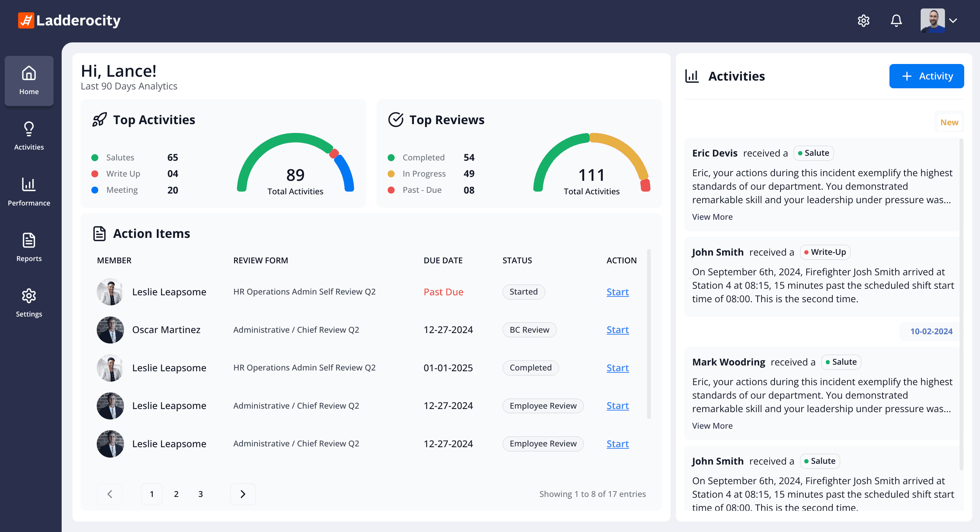
Task: Select page 3 in pagination
Action: [x=200, y=494]
